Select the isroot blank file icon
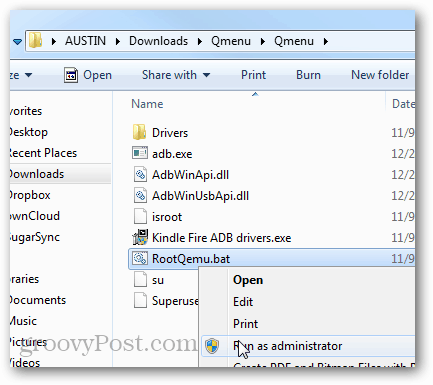 tap(140, 216)
